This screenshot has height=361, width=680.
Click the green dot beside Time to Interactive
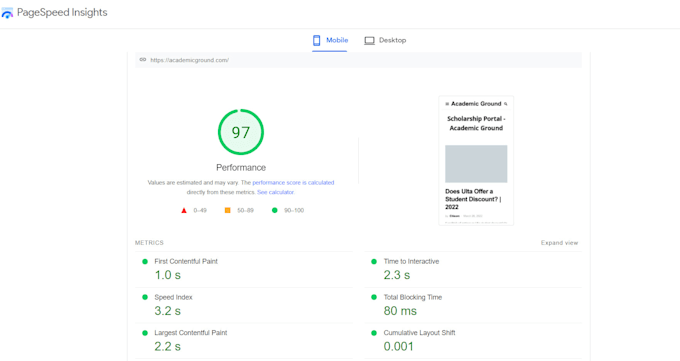(x=374, y=262)
